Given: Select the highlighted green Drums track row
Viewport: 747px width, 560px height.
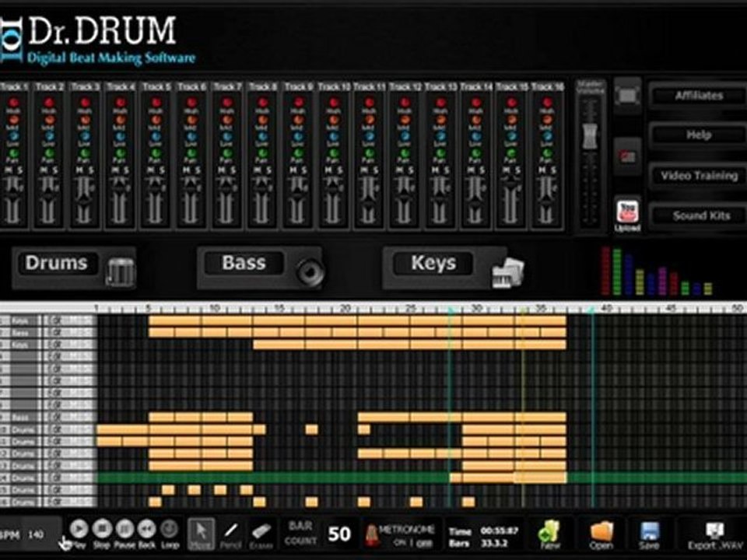Looking at the screenshot, I should click(373, 478).
